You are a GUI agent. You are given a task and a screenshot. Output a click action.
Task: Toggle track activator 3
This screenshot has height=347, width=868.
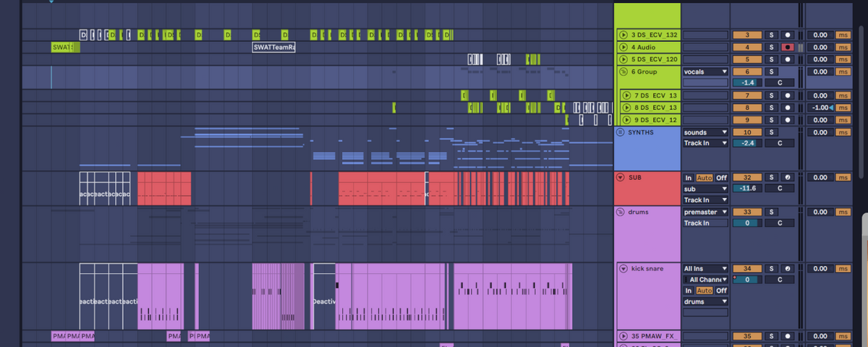tap(747, 35)
